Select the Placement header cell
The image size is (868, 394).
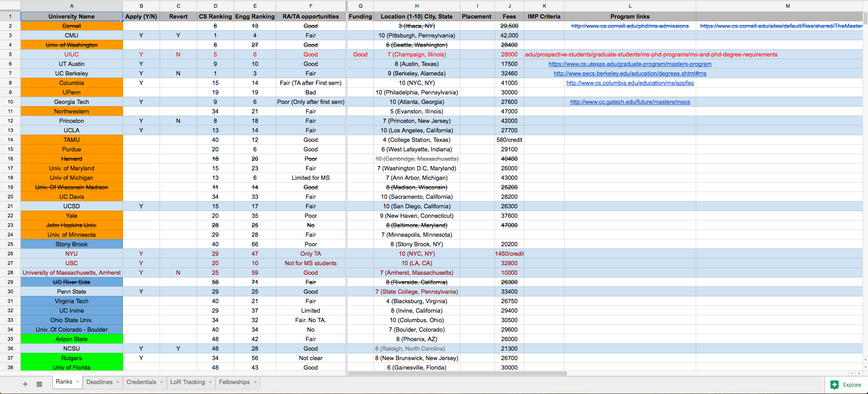pyautogui.click(x=476, y=17)
